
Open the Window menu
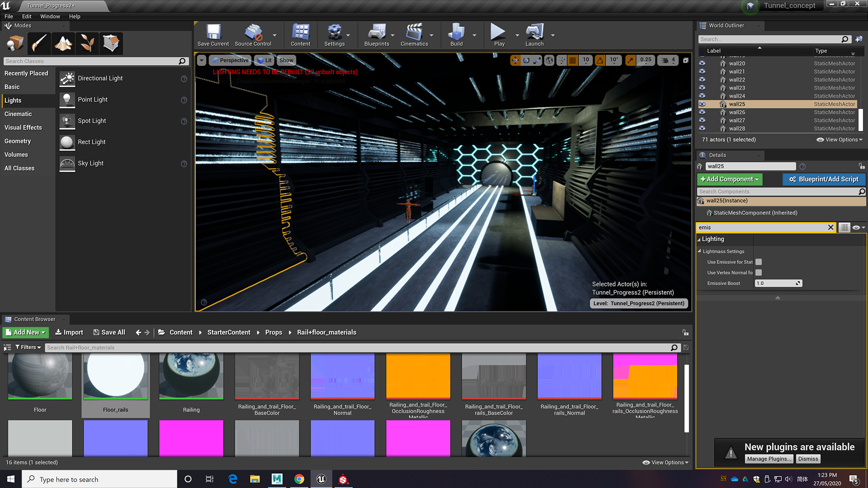pos(50,16)
